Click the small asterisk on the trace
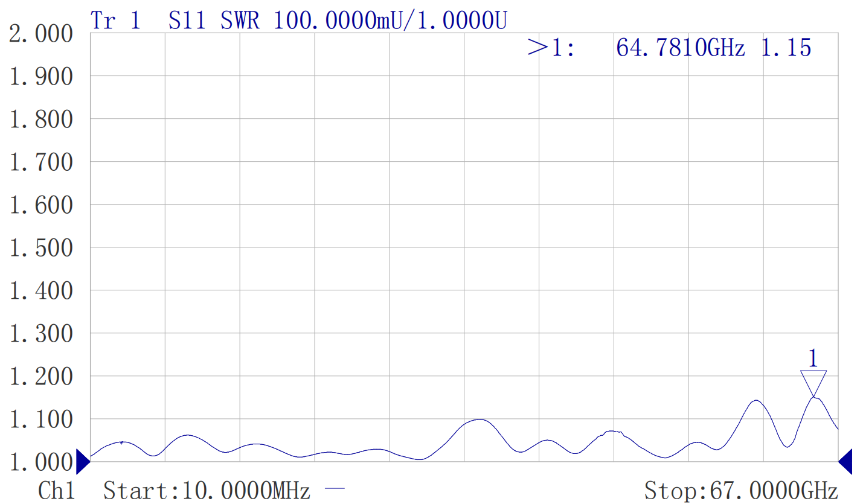Image resolution: width=863 pixels, height=504 pixels. (122, 443)
